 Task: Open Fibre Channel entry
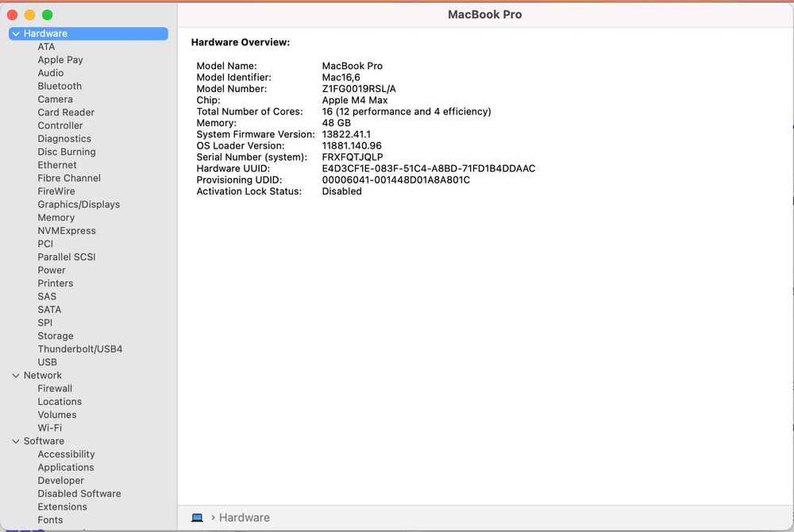coord(69,178)
